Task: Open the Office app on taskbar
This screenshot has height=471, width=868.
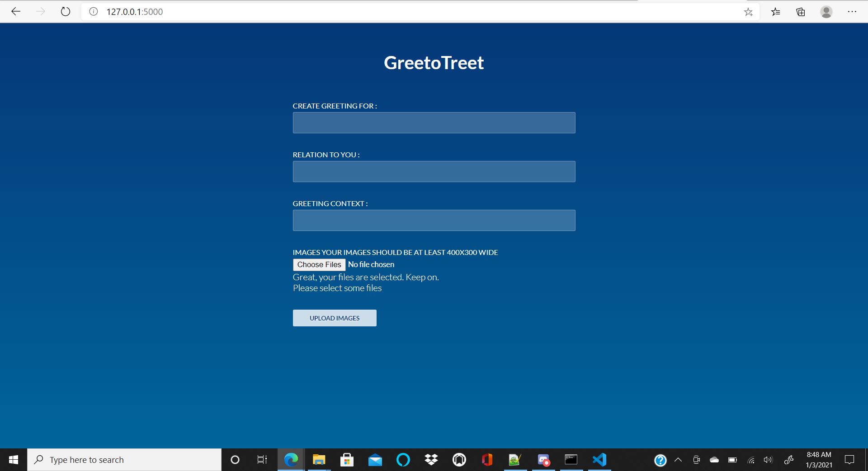Action: pyautogui.click(x=487, y=460)
